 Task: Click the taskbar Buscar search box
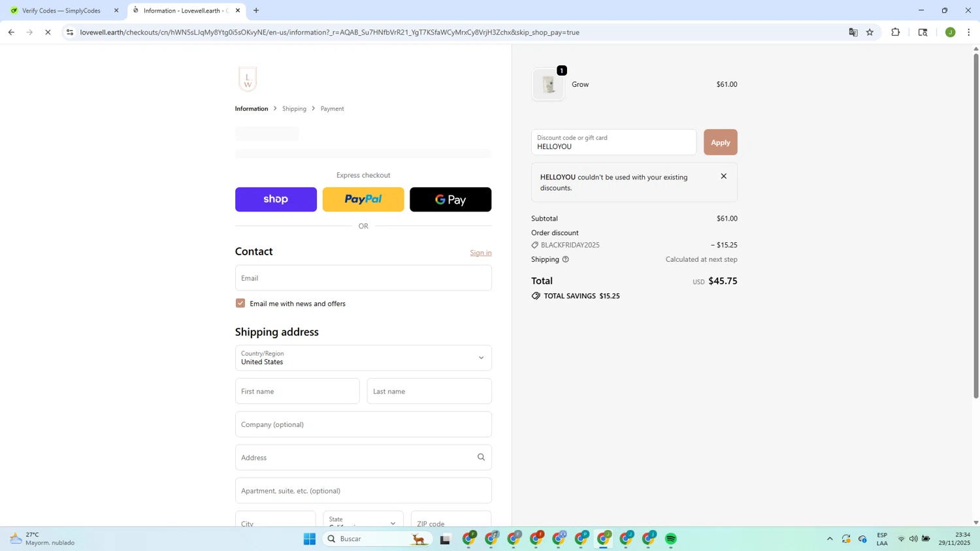click(x=377, y=539)
